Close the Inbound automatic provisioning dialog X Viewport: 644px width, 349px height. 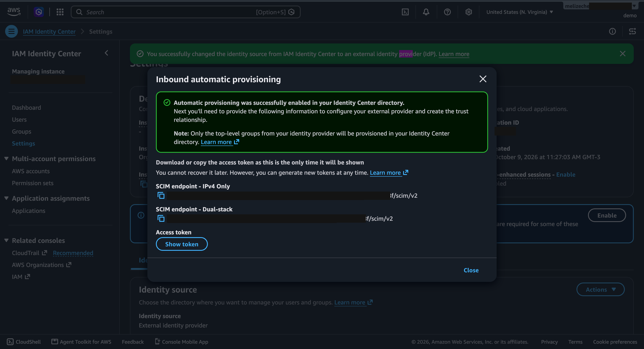(483, 79)
